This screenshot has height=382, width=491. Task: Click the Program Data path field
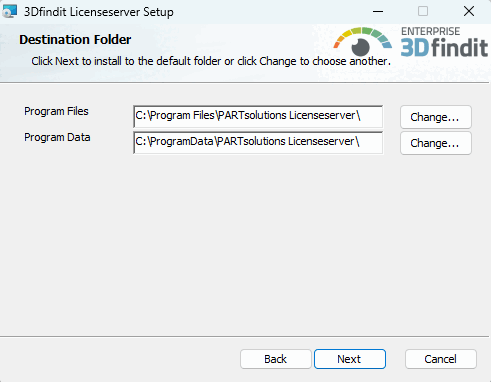[x=258, y=143]
